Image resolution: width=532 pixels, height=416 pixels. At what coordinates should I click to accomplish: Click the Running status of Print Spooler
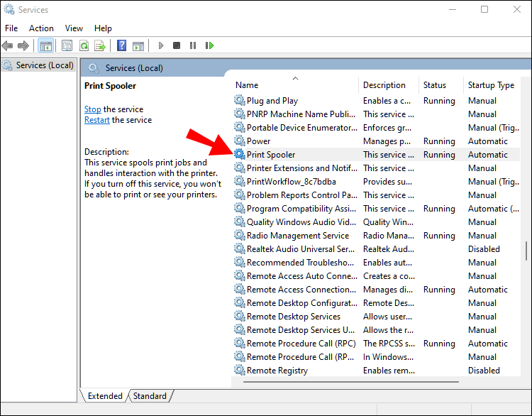pyautogui.click(x=439, y=155)
